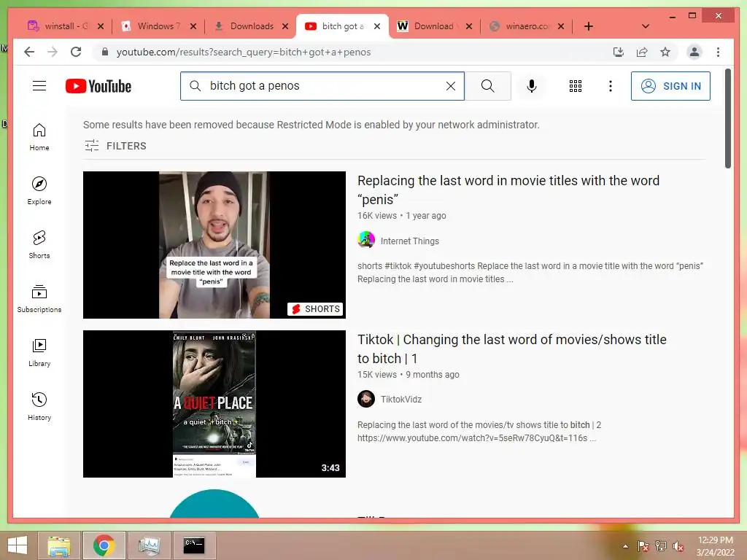This screenshot has height=560, width=747.
Task: Go back with the browser back arrow
Action: tap(29, 52)
